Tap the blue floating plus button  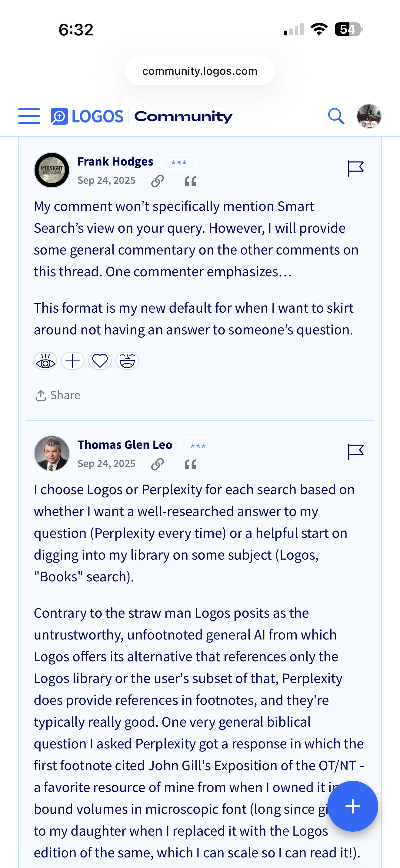click(x=353, y=806)
